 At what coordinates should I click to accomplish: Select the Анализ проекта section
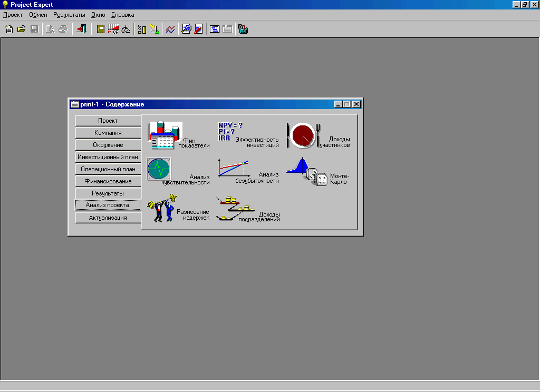108,205
